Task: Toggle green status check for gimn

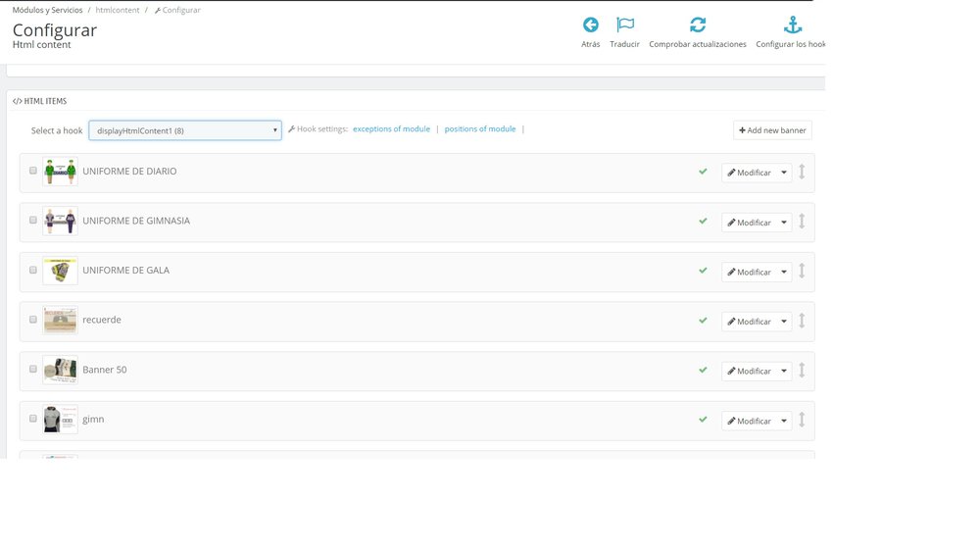Action: click(703, 420)
